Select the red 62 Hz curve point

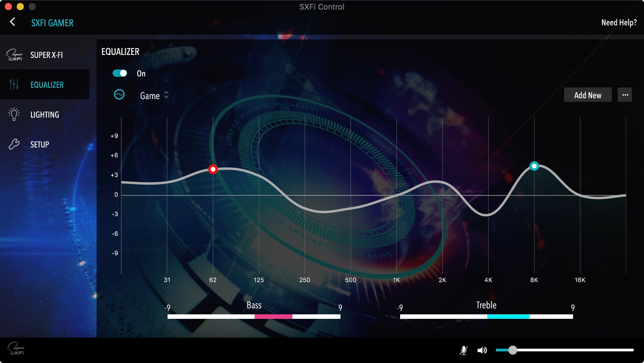213,169
